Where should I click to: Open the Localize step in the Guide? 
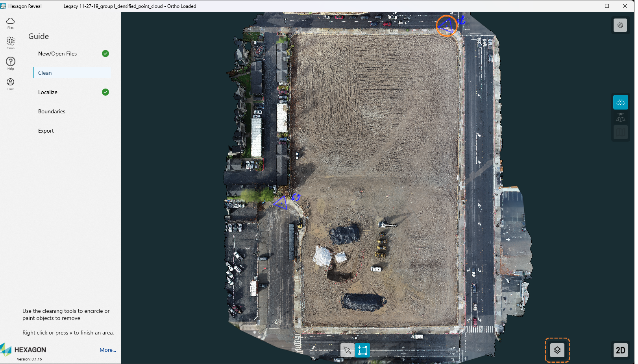(x=48, y=92)
